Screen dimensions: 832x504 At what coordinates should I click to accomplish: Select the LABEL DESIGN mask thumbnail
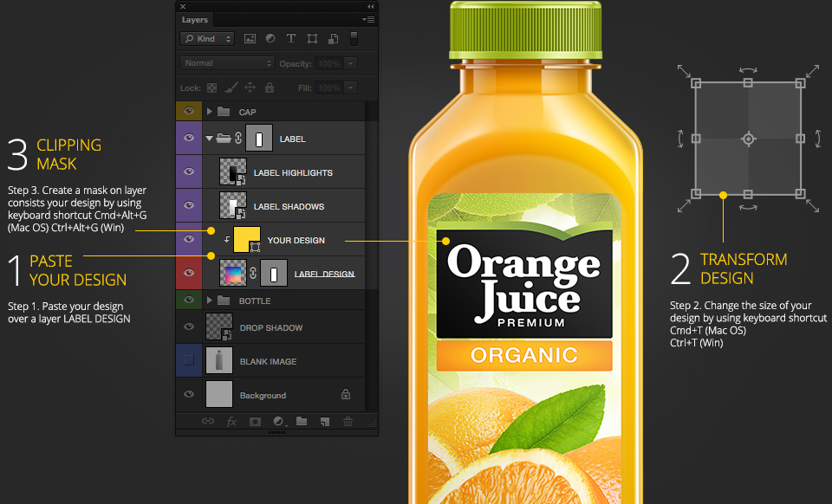(x=274, y=273)
